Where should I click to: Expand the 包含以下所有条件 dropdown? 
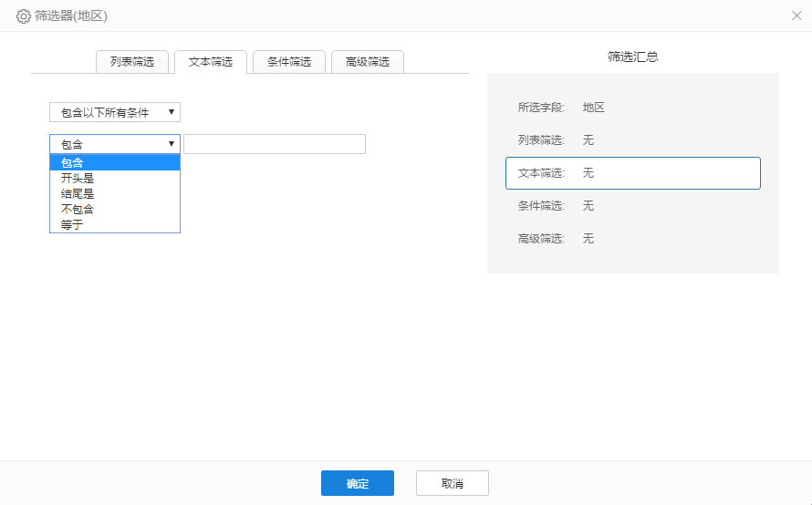coord(115,112)
